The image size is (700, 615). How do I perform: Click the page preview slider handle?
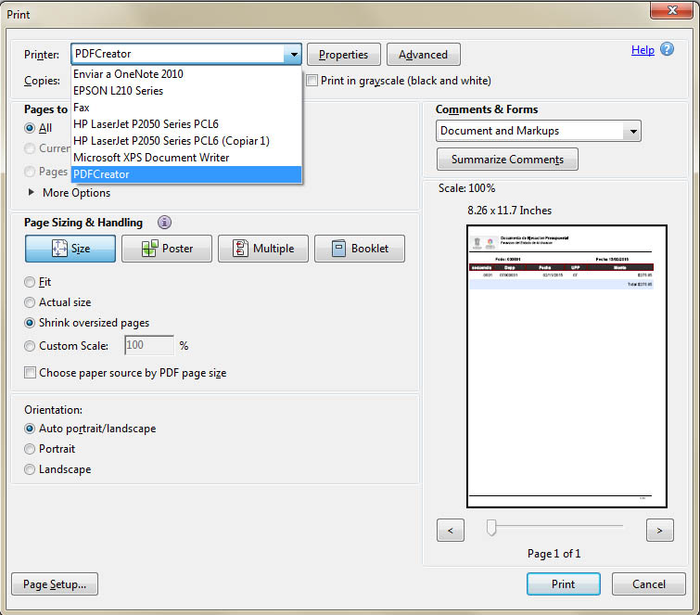click(491, 528)
